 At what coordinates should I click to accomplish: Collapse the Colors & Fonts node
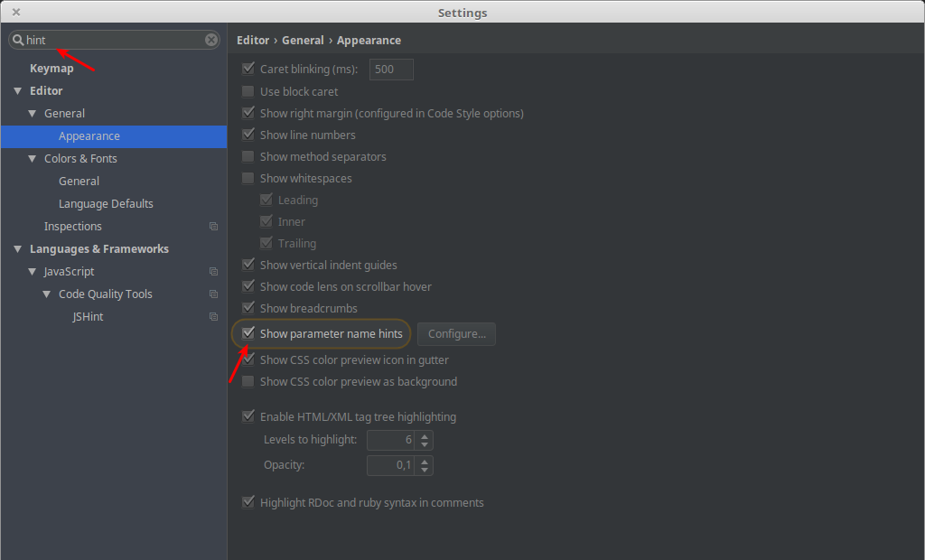tap(32, 159)
